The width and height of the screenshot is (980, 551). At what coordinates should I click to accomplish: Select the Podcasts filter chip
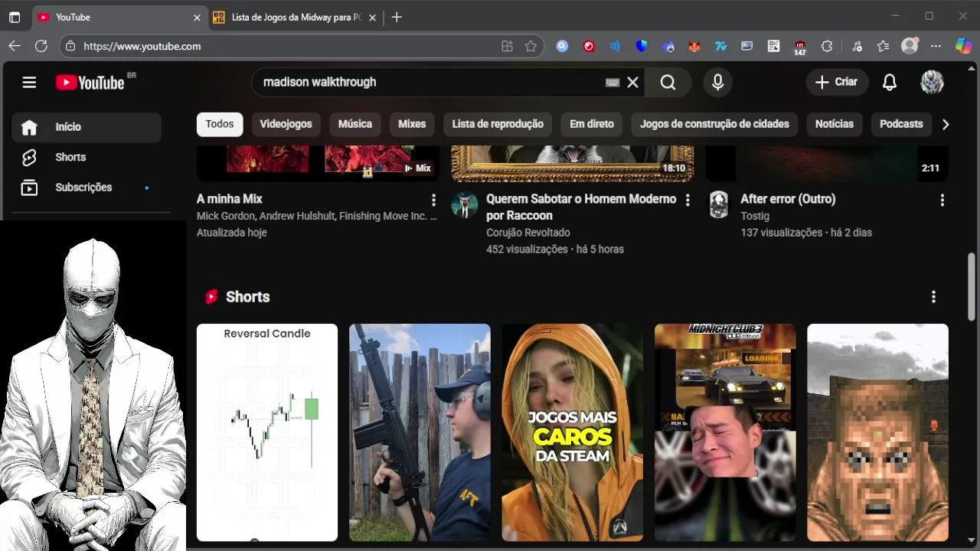[901, 124]
